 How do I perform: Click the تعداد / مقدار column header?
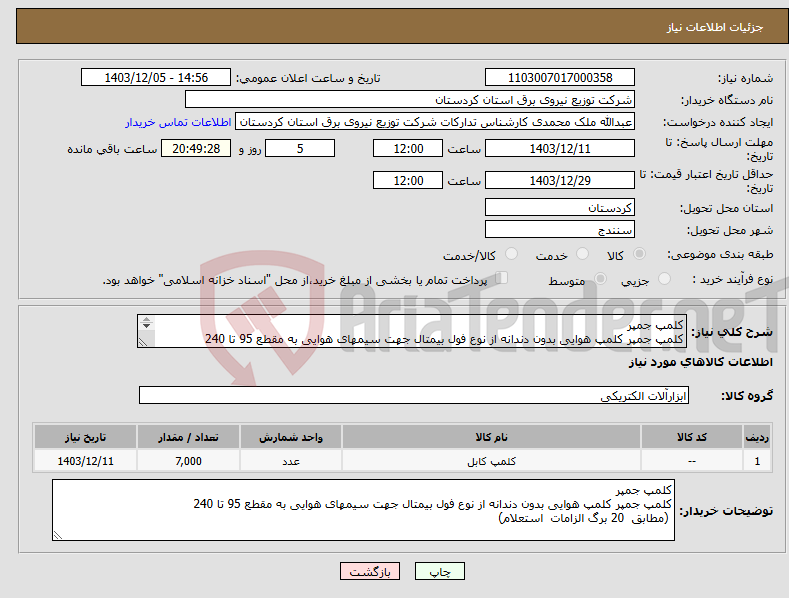tap(188, 437)
